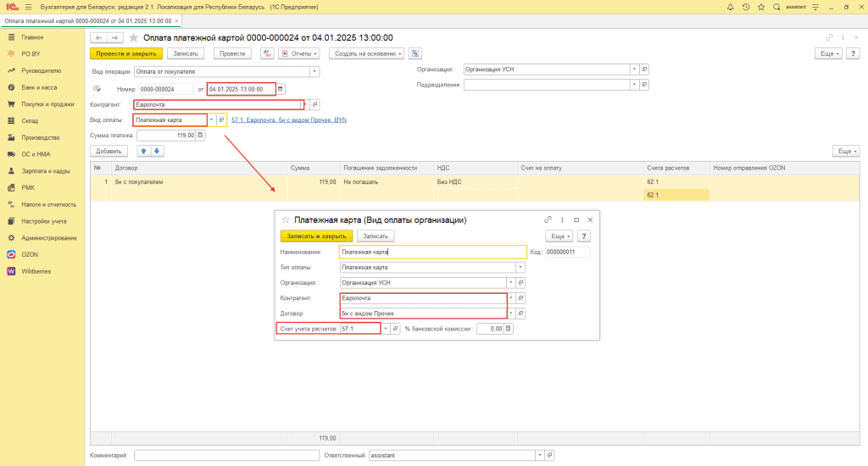
Task: Open Еще menu in Платежная карта dialog
Action: point(559,236)
